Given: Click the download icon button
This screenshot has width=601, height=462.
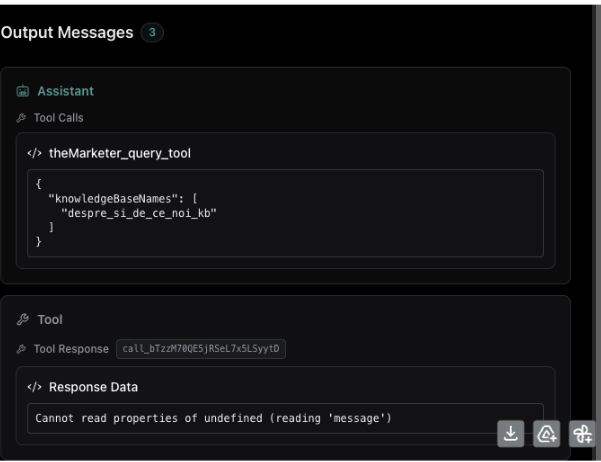Looking at the screenshot, I should [x=511, y=433].
